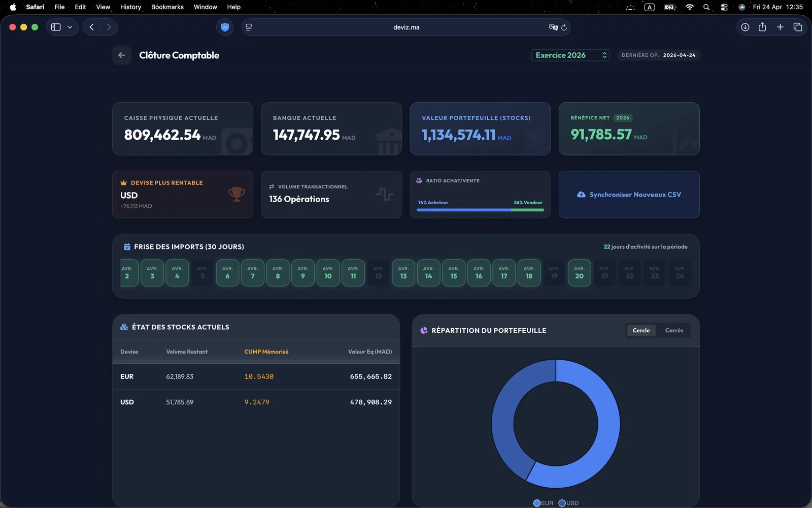
Task: Show tab overview icon
Action: coord(798,27)
